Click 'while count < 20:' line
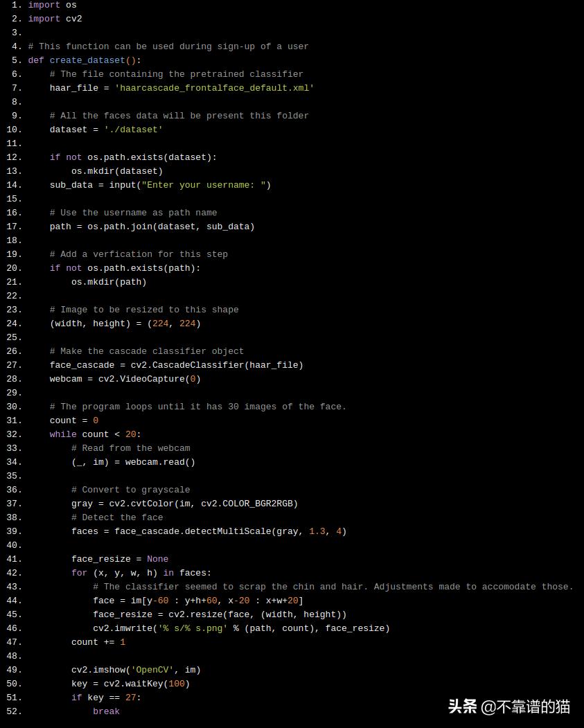 click(x=95, y=434)
